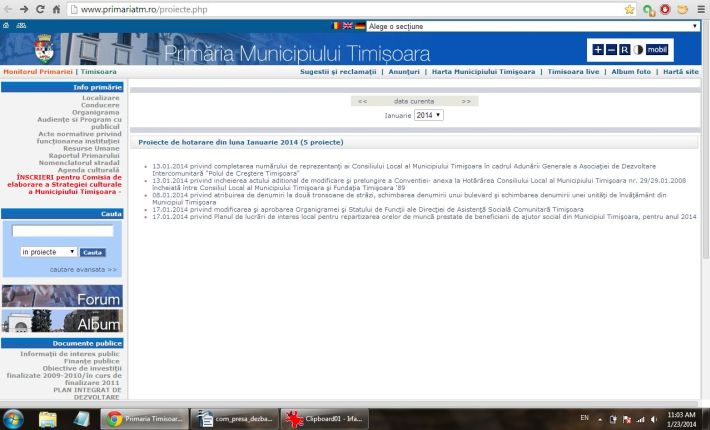Click the red extension icon in toolbar

pos(665,10)
